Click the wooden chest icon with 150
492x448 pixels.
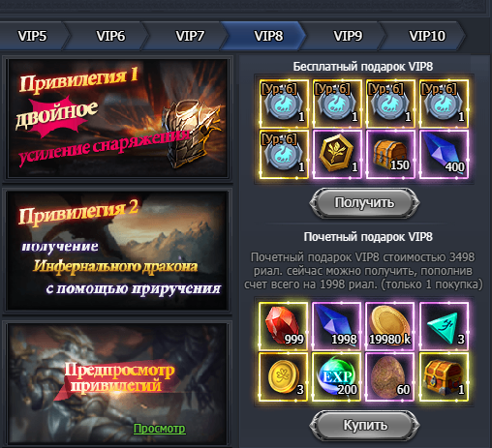point(390,154)
